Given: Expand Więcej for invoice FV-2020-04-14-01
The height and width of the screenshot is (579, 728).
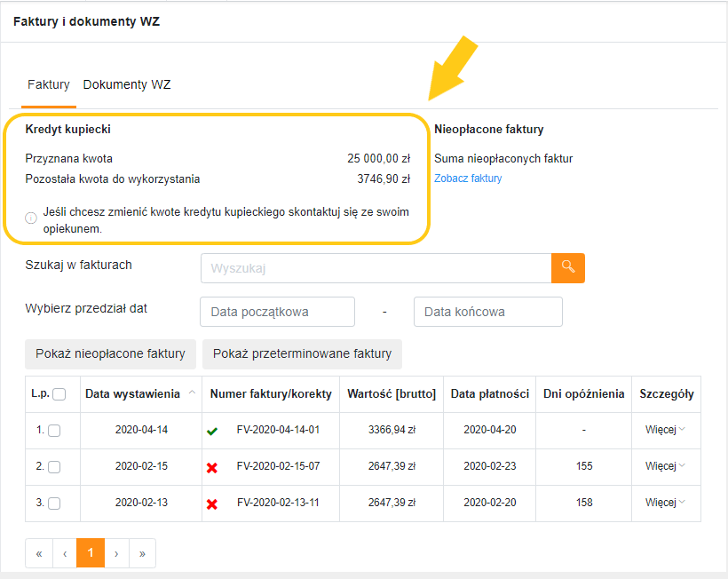Looking at the screenshot, I should tap(665, 430).
